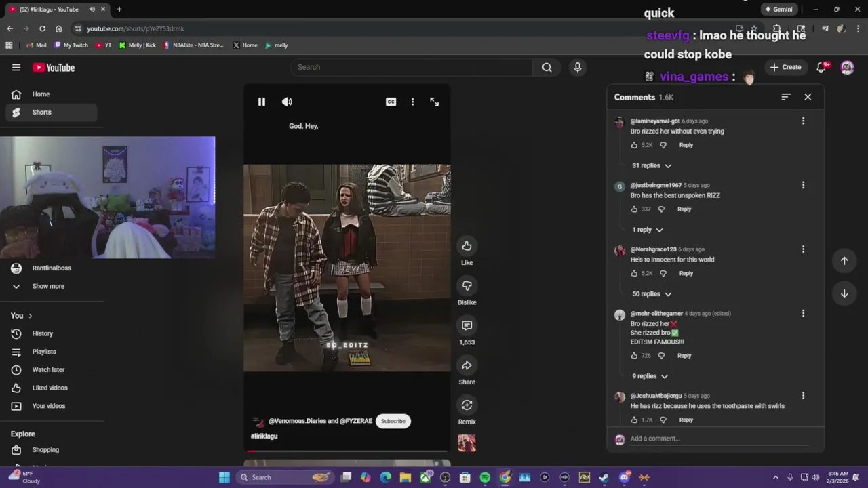Like the lamineyamal-g5t comment
Screen dimensions: 868x488
tap(634, 145)
